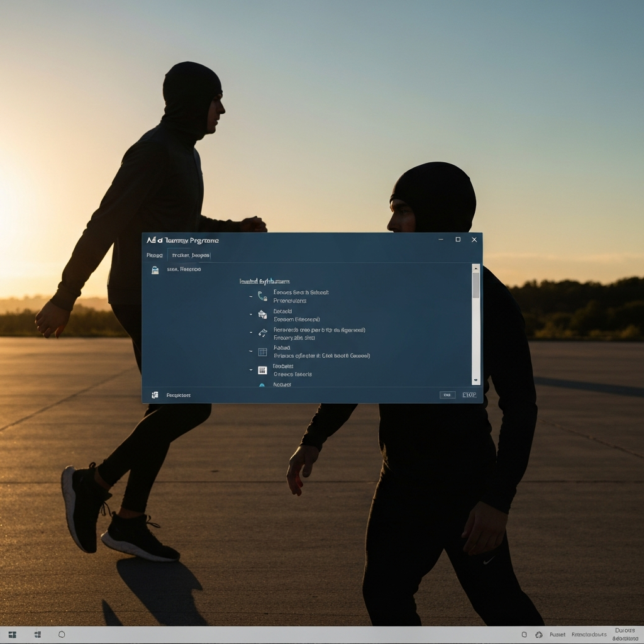This screenshot has width=644, height=644.
Task: Select the audio tools icon in the list
Action: point(262,333)
